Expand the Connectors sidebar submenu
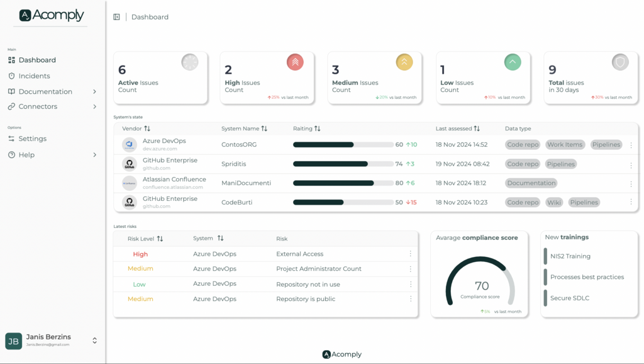 [94, 107]
